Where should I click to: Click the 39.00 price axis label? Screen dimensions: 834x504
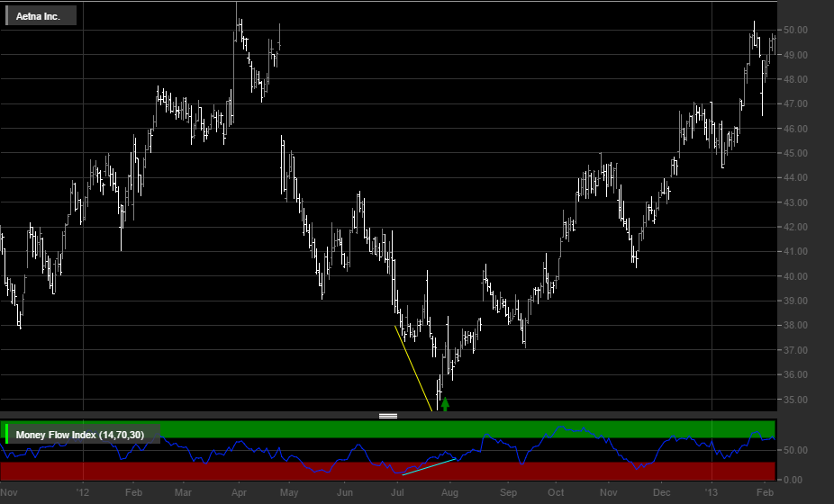(x=795, y=301)
